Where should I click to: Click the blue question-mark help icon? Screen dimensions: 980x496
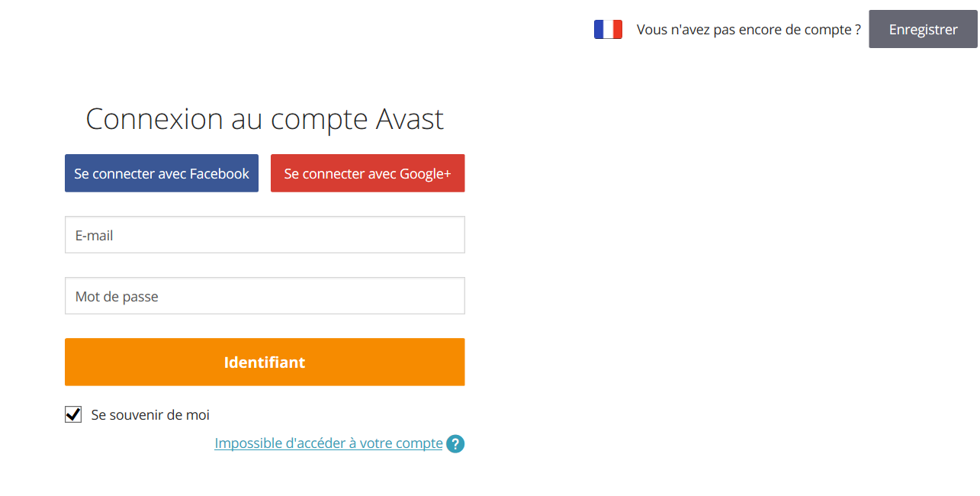(455, 443)
